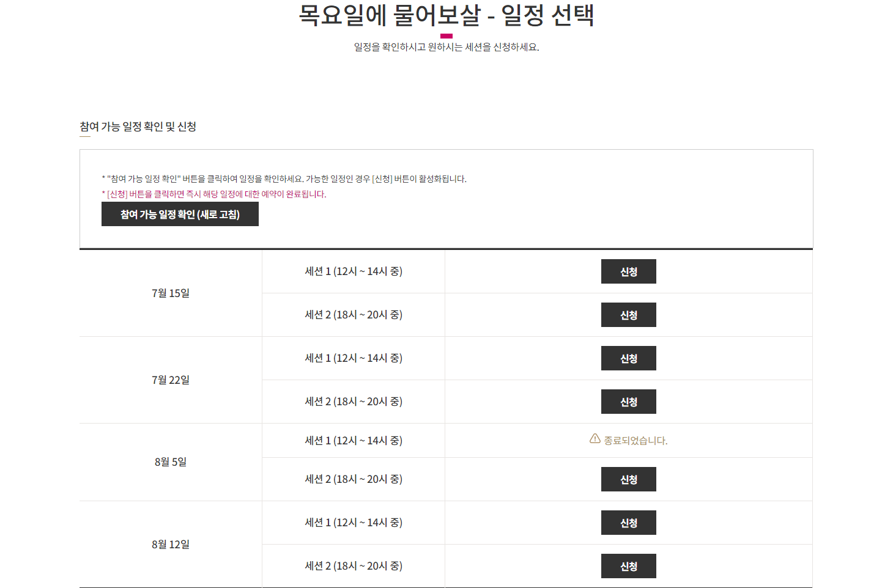The height and width of the screenshot is (588, 893).
Task: Click the page title 목요일에 물어보살 - 일정 선택
Action: click(446, 15)
